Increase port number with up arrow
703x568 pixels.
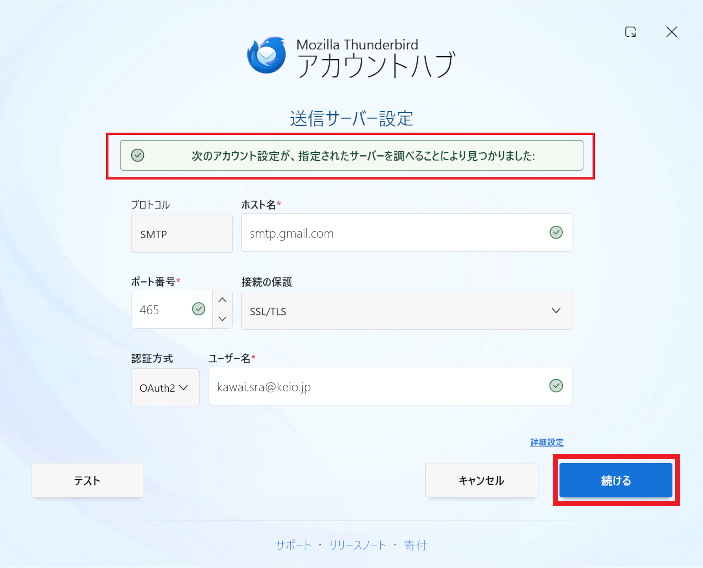222,300
